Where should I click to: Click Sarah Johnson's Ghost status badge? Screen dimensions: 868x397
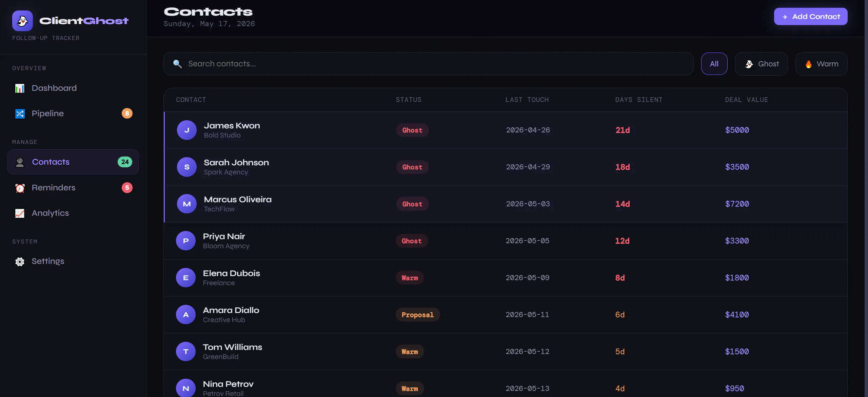(x=412, y=167)
